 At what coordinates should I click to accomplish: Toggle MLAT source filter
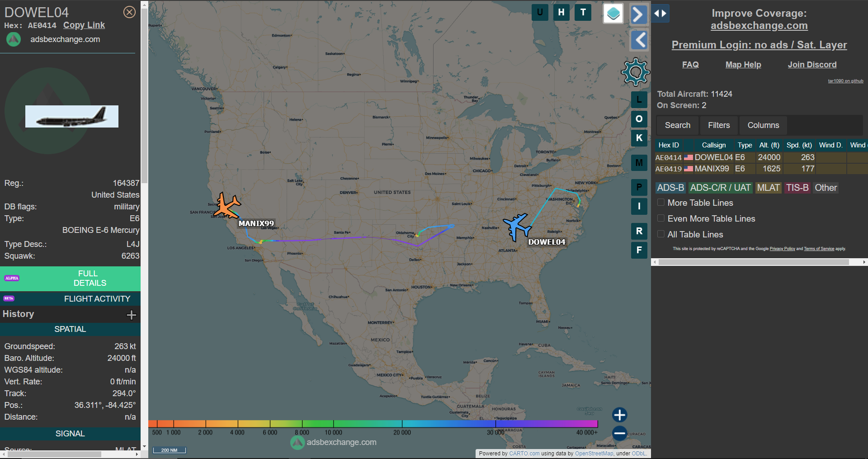click(x=768, y=188)
